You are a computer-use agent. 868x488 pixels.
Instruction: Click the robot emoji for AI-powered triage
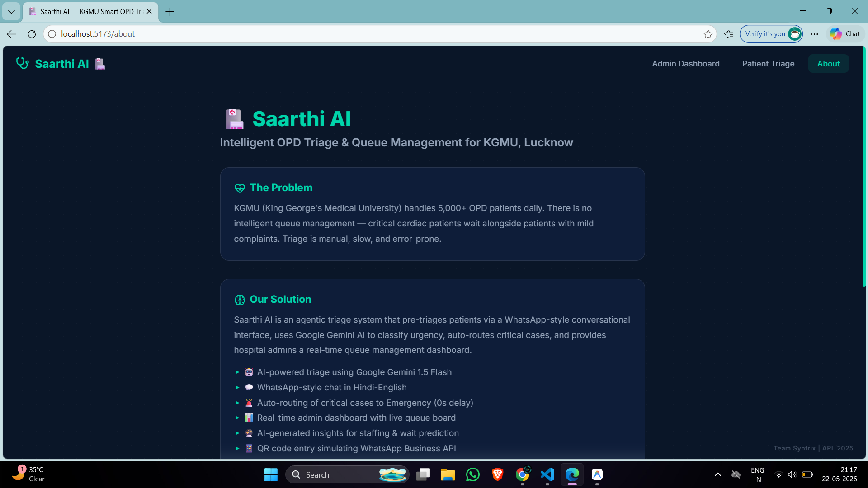249,372
